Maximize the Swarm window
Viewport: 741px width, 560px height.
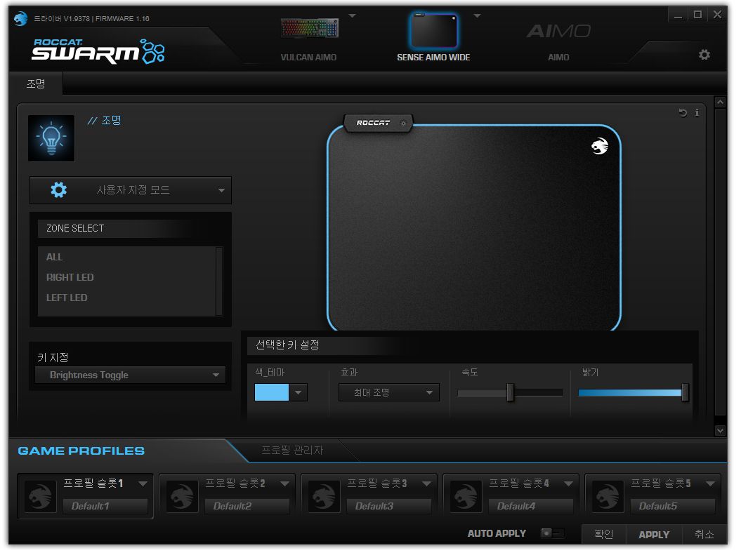697,15
